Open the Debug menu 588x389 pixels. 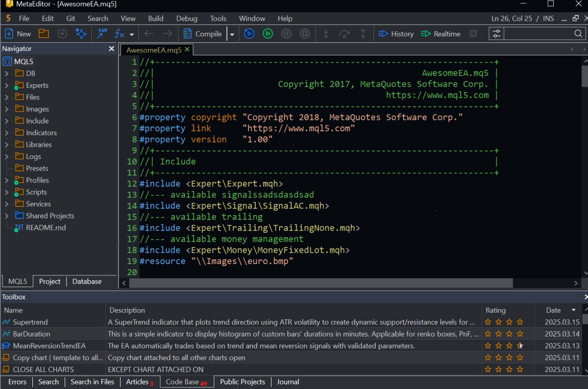pyautogui.click(x=187, y=19)
